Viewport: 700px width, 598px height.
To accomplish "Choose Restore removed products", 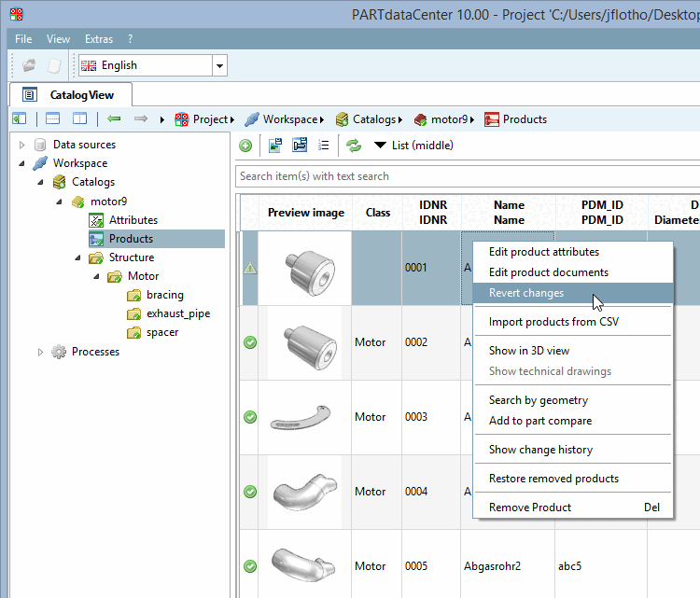I will click(x=573, y=479).
